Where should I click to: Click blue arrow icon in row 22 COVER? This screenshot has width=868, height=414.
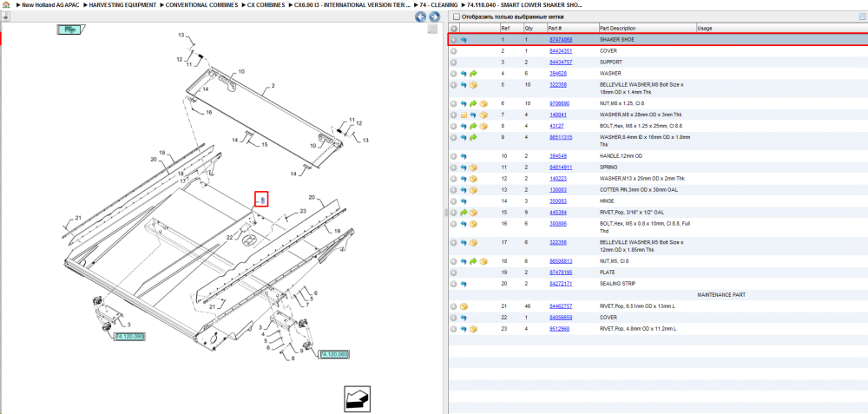coord(464,318)
